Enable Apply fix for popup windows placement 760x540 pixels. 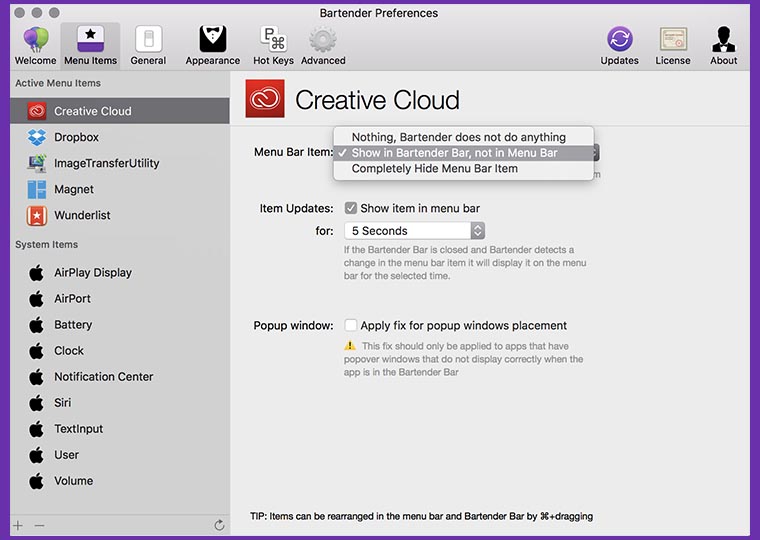(x=351, y=325)
